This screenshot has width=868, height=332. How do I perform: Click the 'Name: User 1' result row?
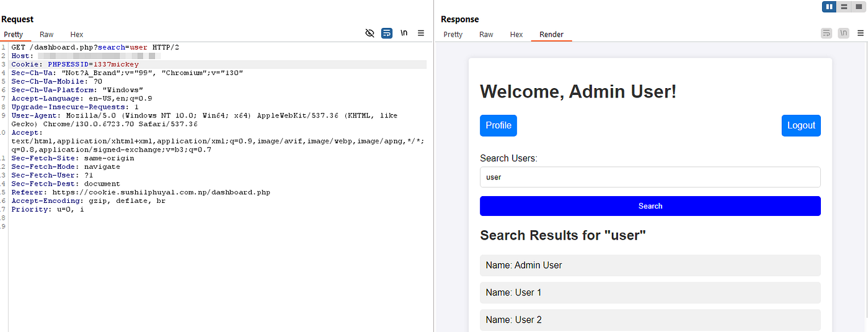click(650, 292)
